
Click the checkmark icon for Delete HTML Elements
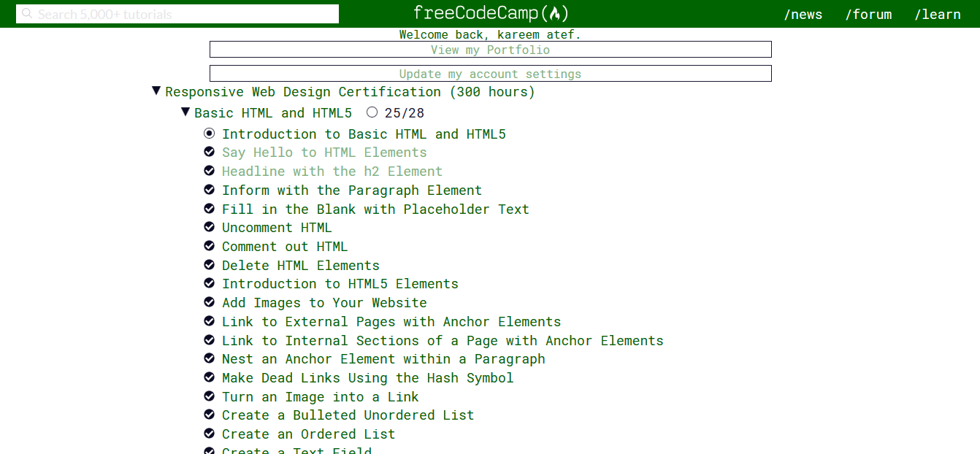[210, 264]
